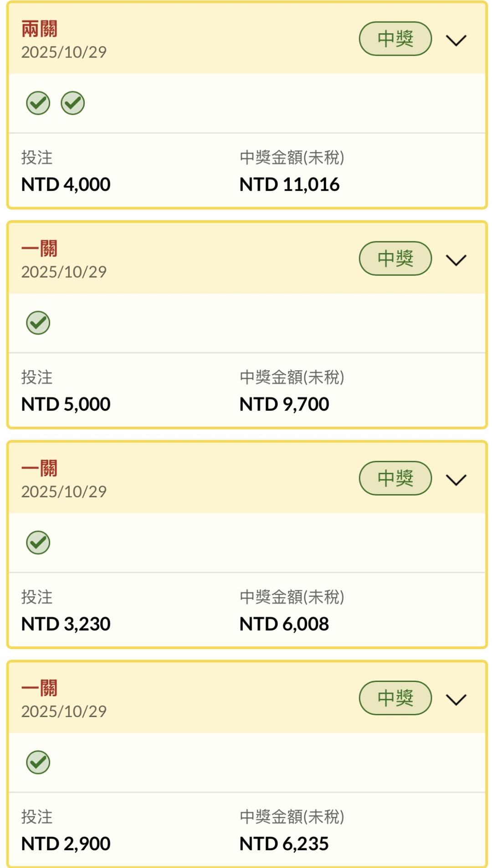The image size is (492, 868).
Task: Click bet amount NTD 3,230
Action: click(66, 624)
